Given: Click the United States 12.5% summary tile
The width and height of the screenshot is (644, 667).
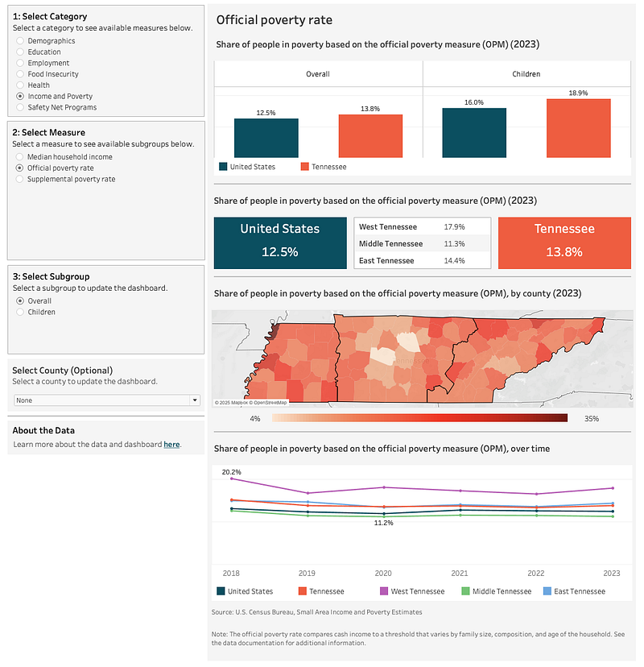Looking at the screenshot, I should [x=280, y=242].
